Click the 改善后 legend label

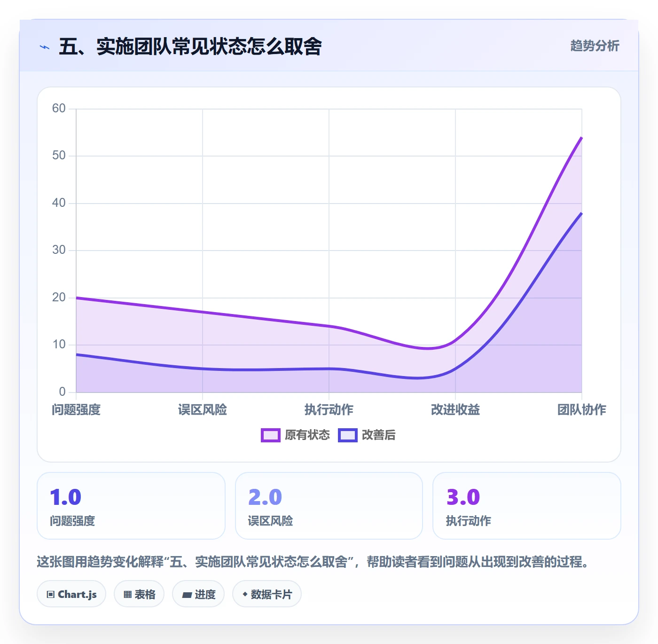tap(379, 435)
